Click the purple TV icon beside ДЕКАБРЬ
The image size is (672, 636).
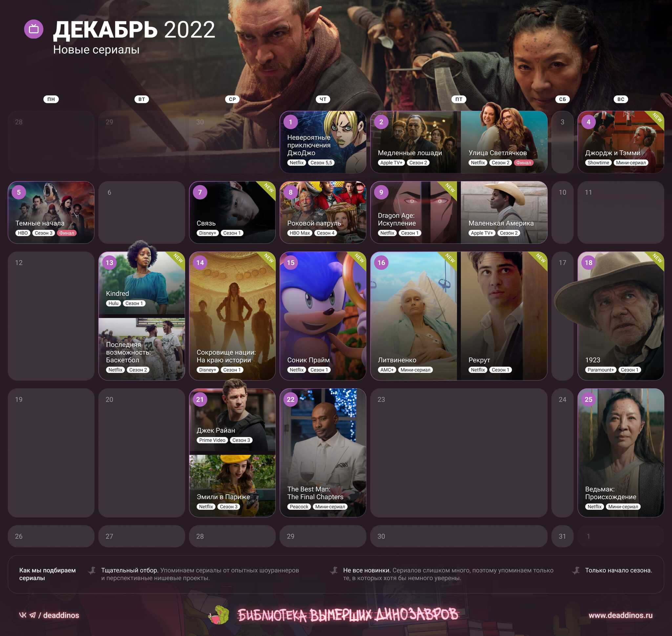[33, 29]
